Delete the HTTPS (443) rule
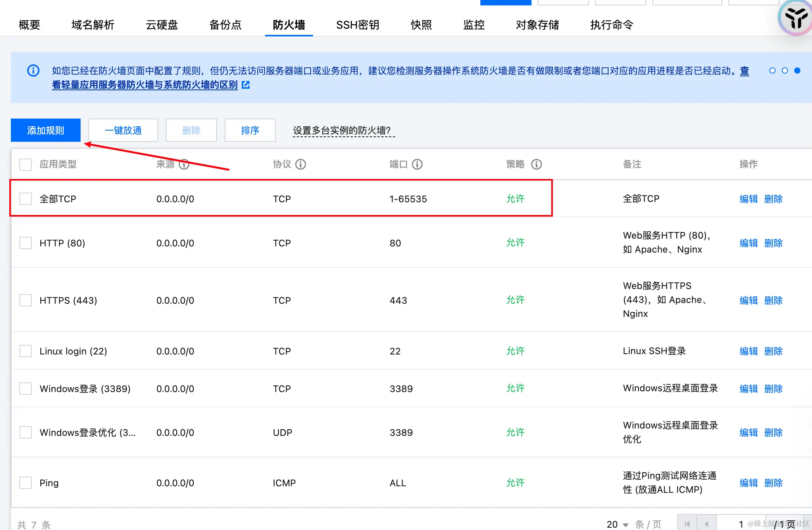 pos(774,300)
